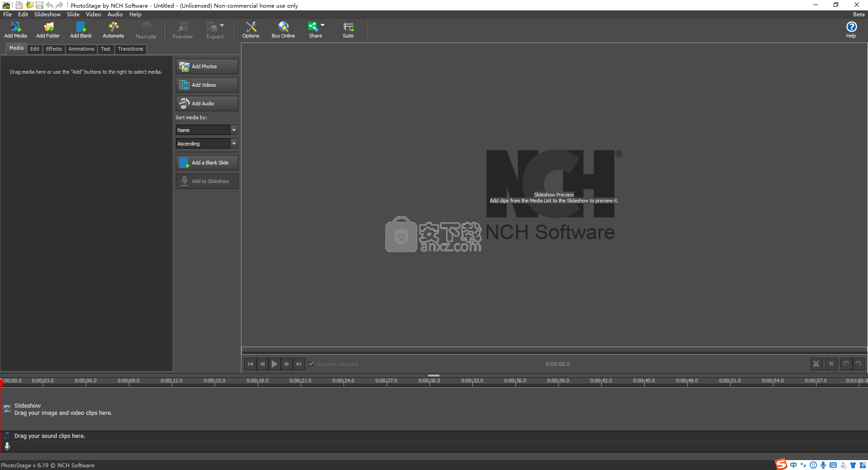Viewport: 868px width, 470px height.
Task: Toggle the Chinese input mode 中 icon
Action: (793, 465)
